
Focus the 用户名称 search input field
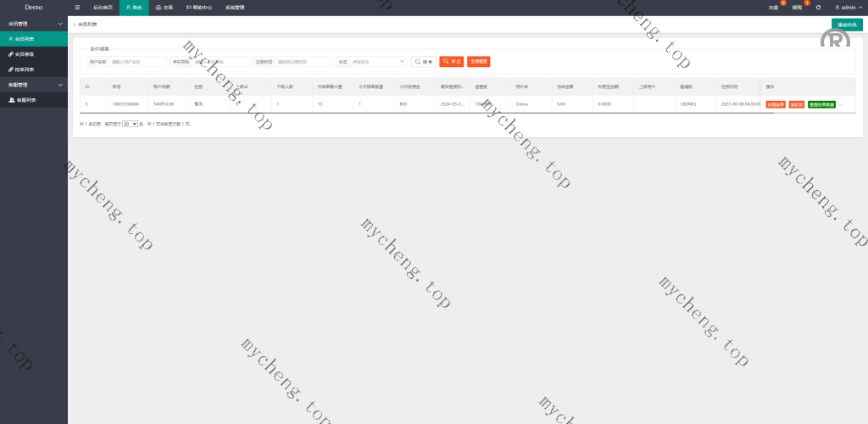(x=137, y=62)
